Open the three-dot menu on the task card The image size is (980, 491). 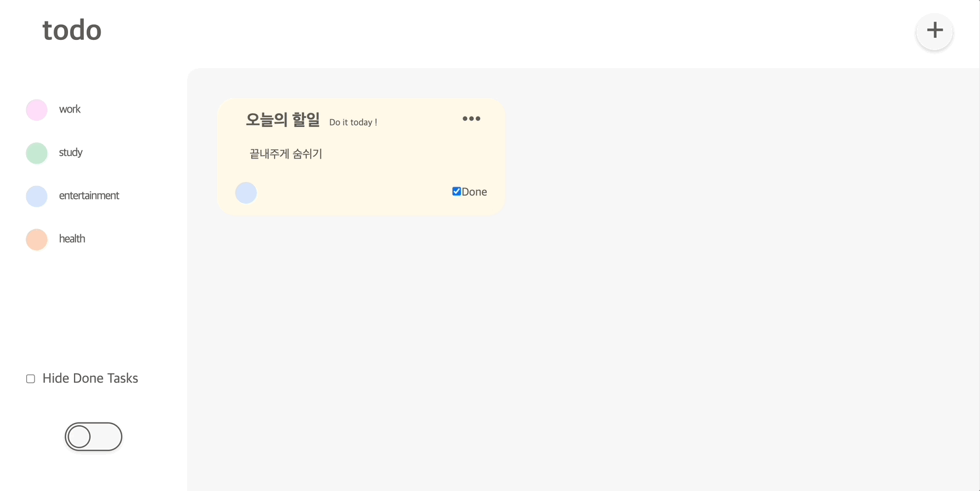click(x=471, y=118)
